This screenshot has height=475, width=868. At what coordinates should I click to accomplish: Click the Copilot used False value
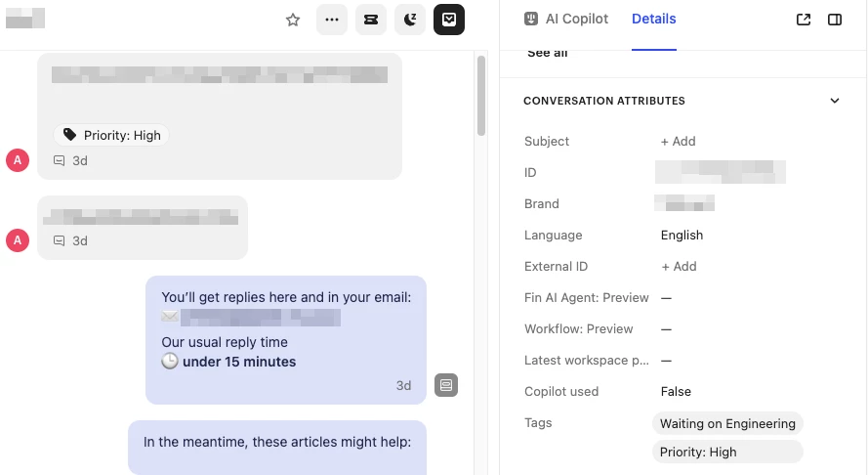click(676, 391)
